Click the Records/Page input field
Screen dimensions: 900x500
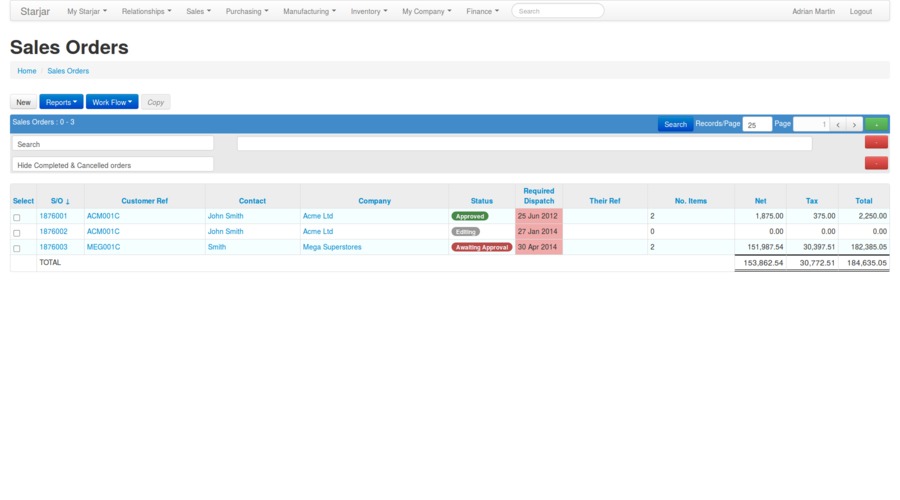tap(757, 125)
